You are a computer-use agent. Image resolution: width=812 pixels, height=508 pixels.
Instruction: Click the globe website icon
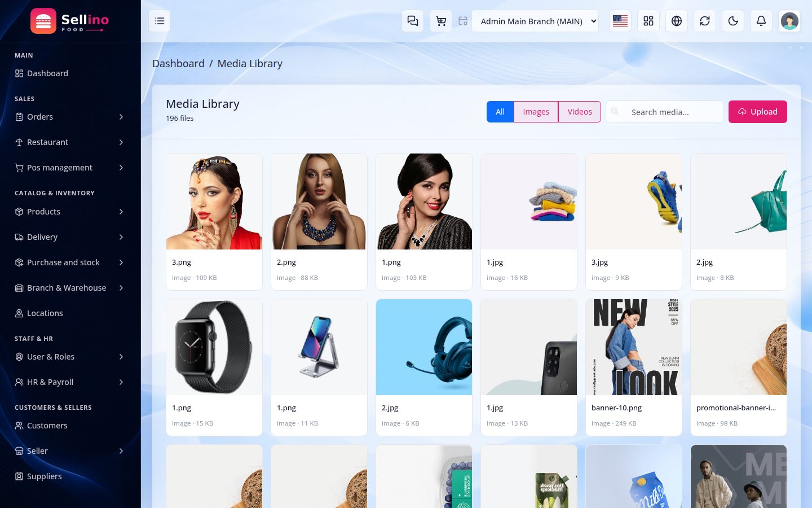click(x=677, y=21)
